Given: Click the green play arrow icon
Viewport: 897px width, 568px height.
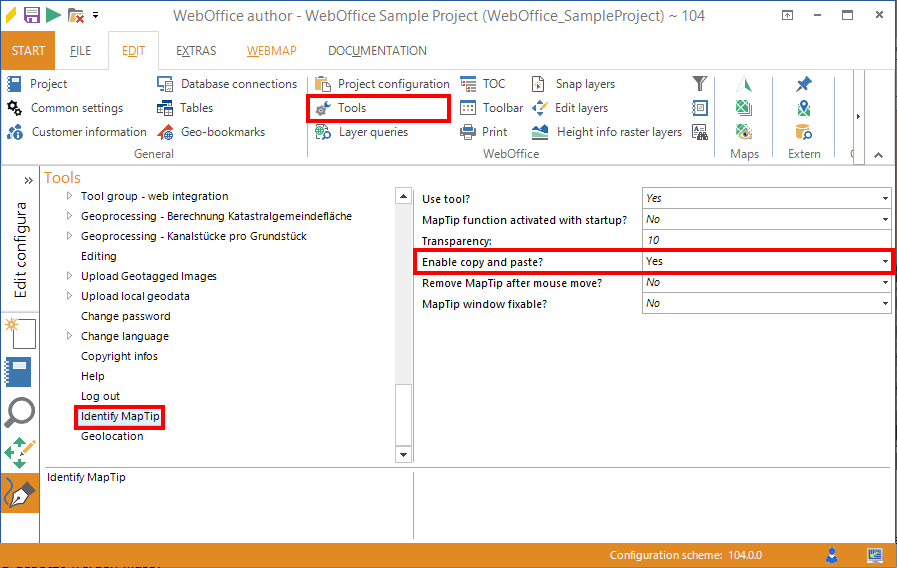Looking at the screenshot, I should click(53, 15).
